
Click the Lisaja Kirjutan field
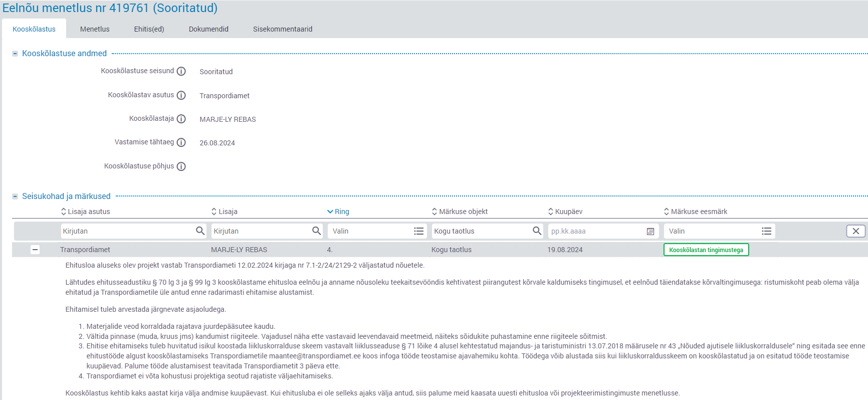(x=267, y=231)
